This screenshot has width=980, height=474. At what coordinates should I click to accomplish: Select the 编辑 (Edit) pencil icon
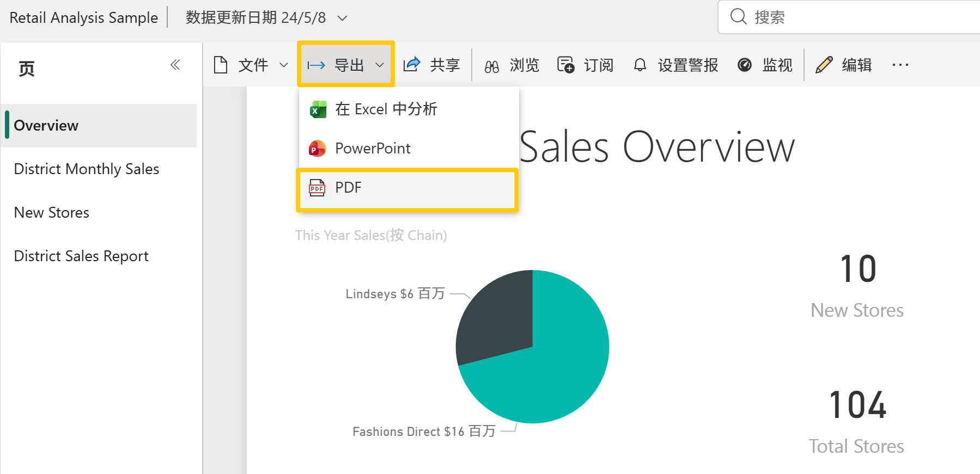pyautogui.click(x=824, y=64)
